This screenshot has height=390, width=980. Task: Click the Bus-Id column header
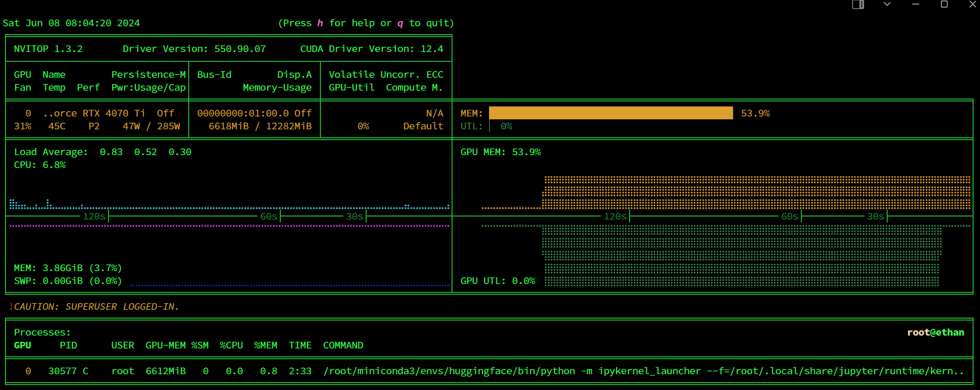(214, 74)
